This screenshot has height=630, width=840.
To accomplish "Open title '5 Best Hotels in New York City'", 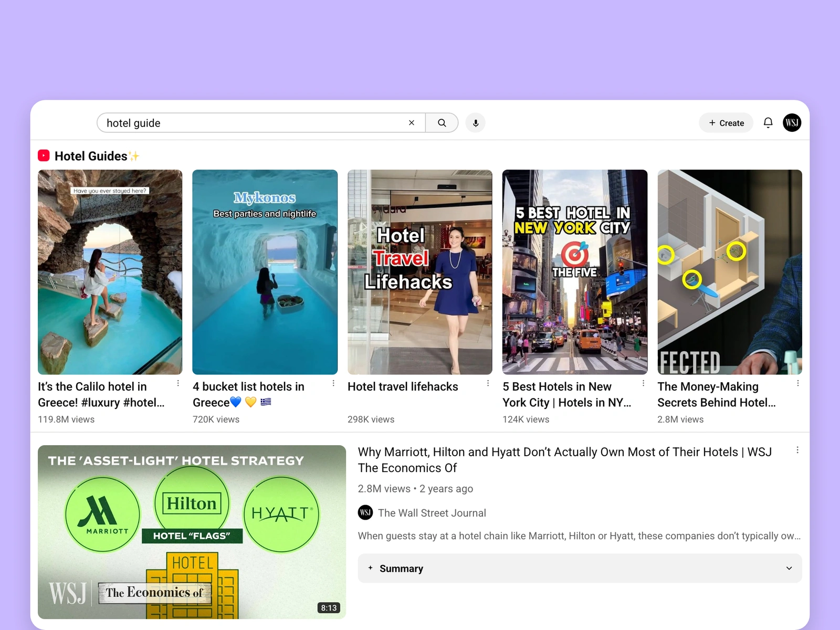I will click(567, 394).
